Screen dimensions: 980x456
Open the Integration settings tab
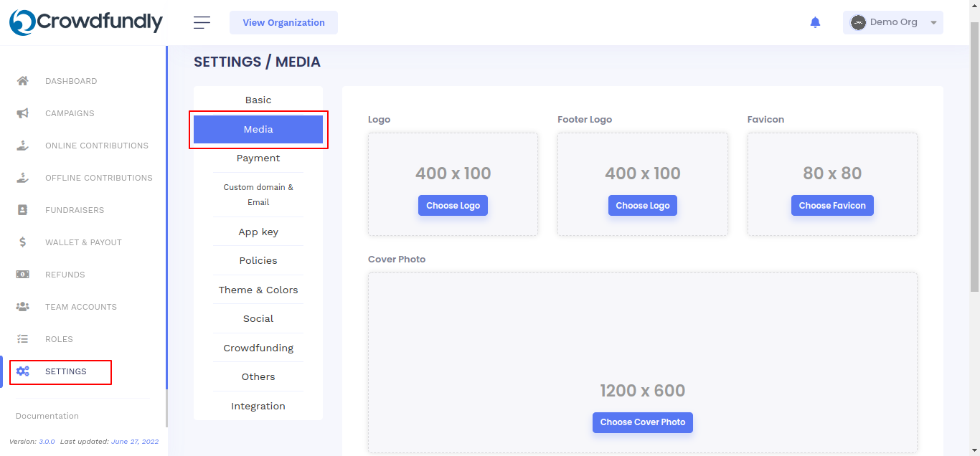(258, 406)
